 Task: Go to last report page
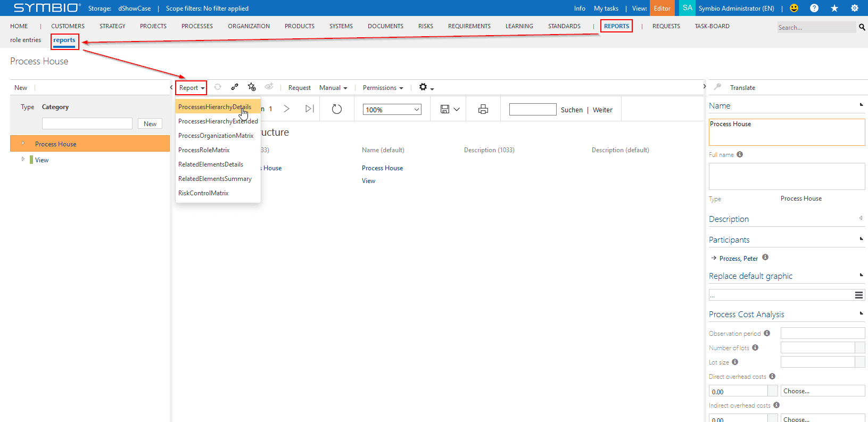pyautogui.click(x=309, y=109)
